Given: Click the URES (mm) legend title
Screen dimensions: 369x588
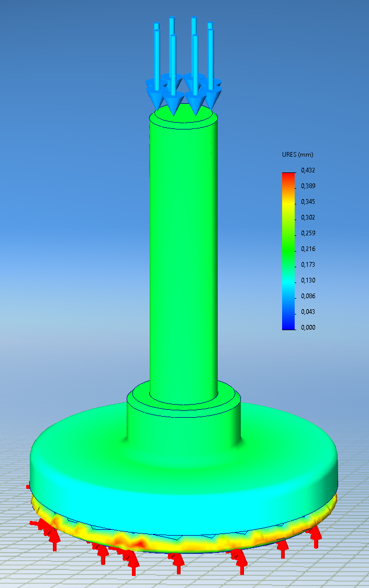Looking at the screenshot, I should pos(297,155).
